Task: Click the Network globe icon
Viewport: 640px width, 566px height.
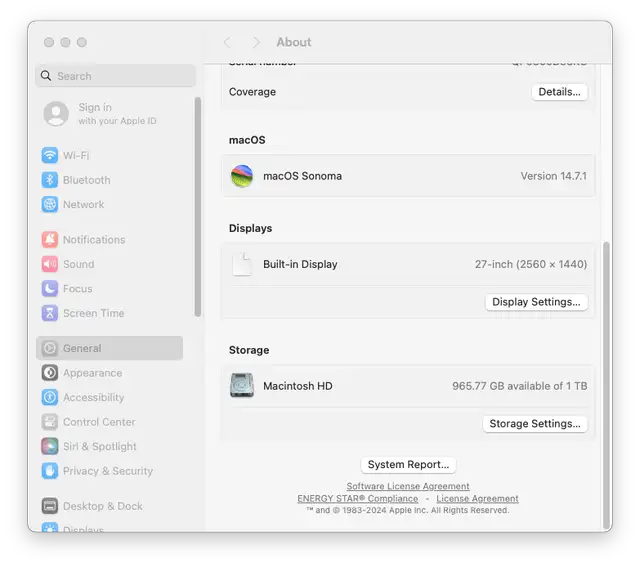Action: click(50, 204)
